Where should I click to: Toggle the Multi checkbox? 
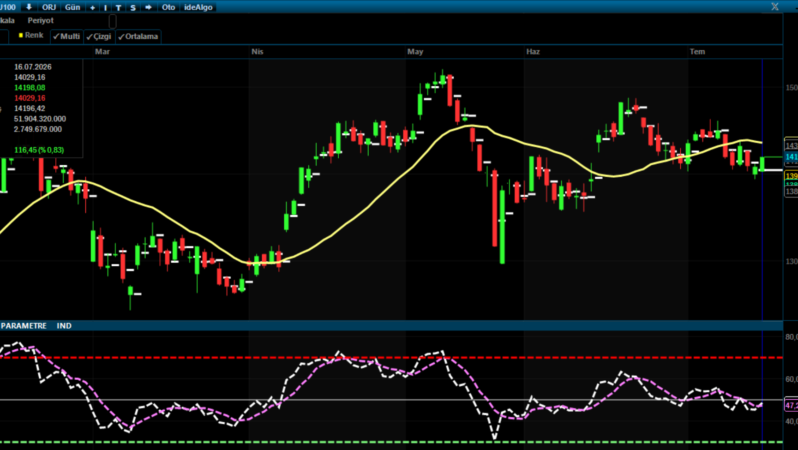tap(67, 37)
